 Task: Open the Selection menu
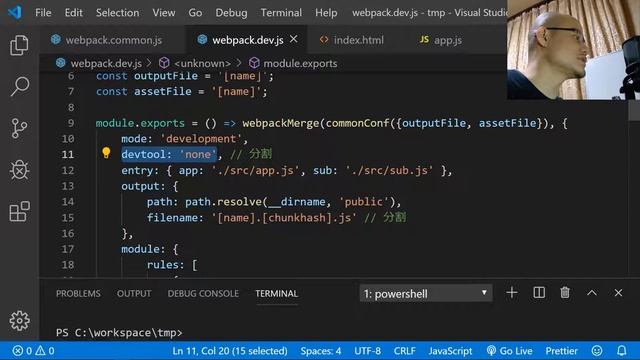click(x=118, y=13)
